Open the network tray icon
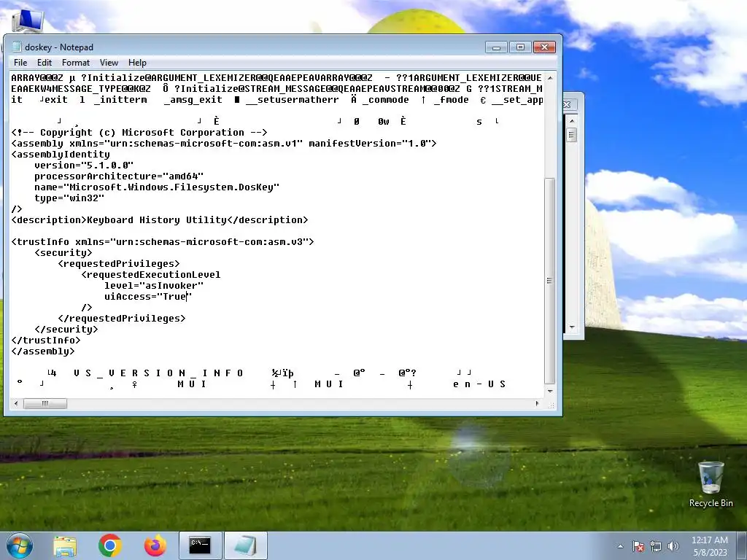Image resolution: width=747 pixels, height=560 pixels. point(656,546)
